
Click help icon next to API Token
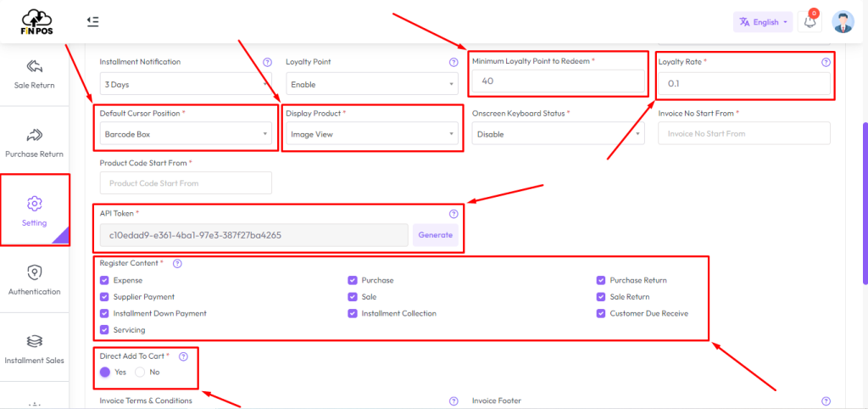(x=453, y=214)
